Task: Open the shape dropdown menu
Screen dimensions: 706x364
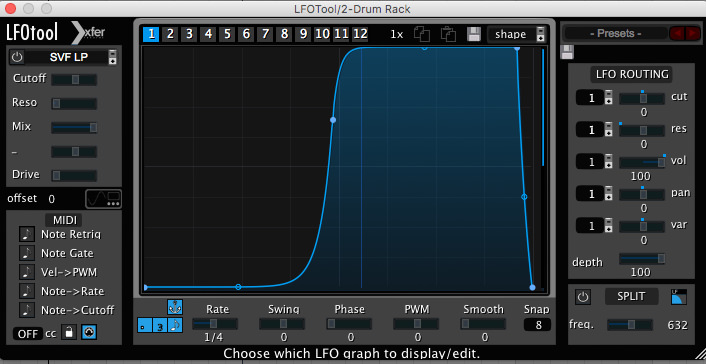Action: [516, 34]
